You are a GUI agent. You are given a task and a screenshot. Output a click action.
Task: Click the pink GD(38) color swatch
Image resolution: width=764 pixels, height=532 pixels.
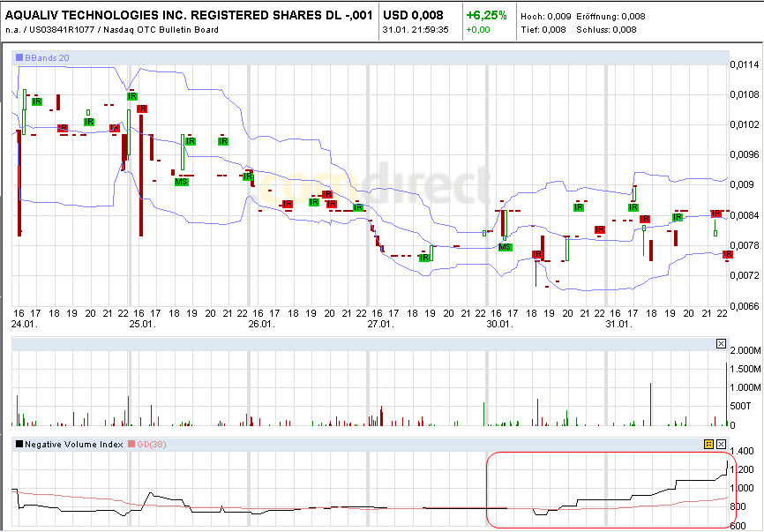tap(131, 444)
